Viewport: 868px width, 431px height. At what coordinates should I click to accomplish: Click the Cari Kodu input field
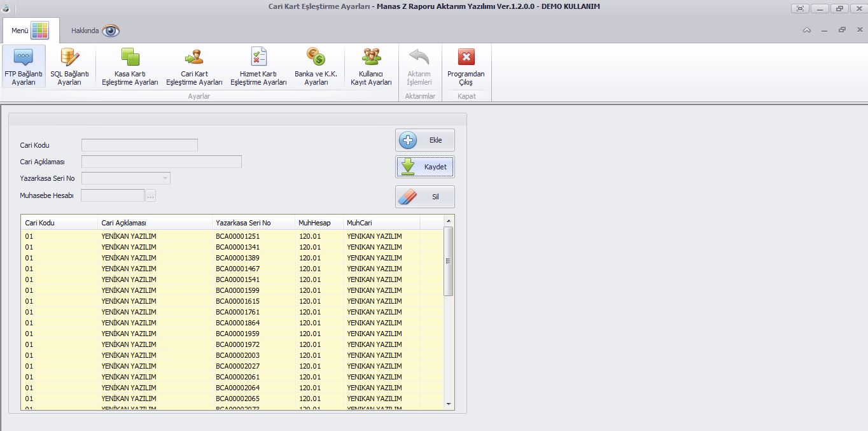click(x=139, y=145)
